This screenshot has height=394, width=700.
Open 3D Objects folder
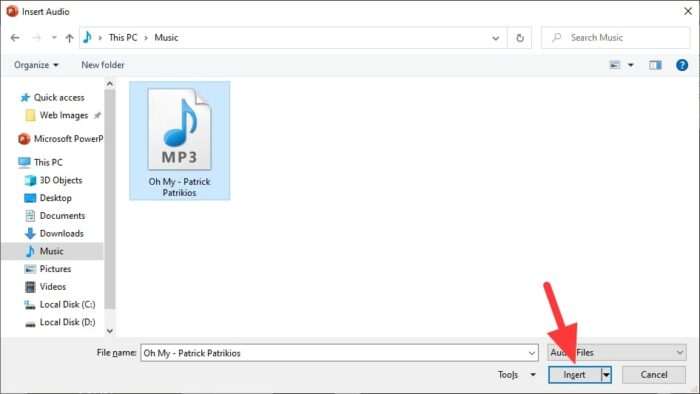[61, 180]
